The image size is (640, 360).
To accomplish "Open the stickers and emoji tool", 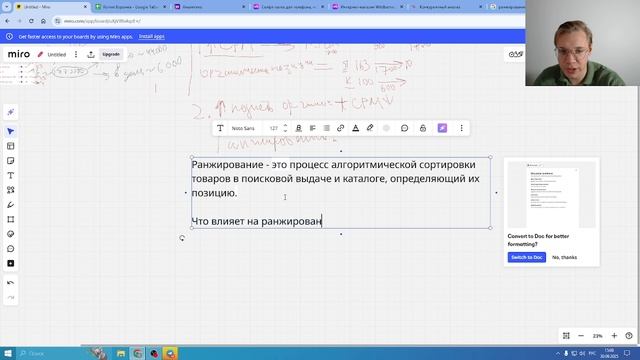I will [x=11, y=234].
